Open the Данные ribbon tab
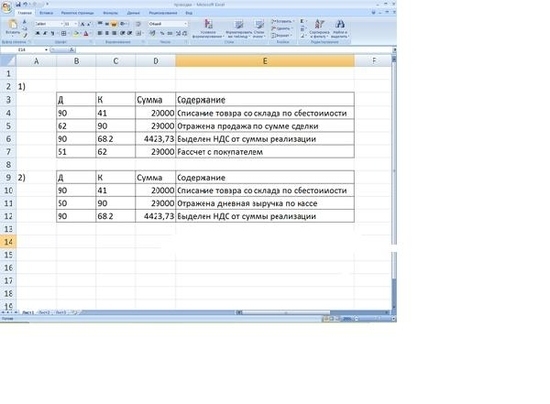This screenshot has height=404, width=550. (x=133, y=13)
